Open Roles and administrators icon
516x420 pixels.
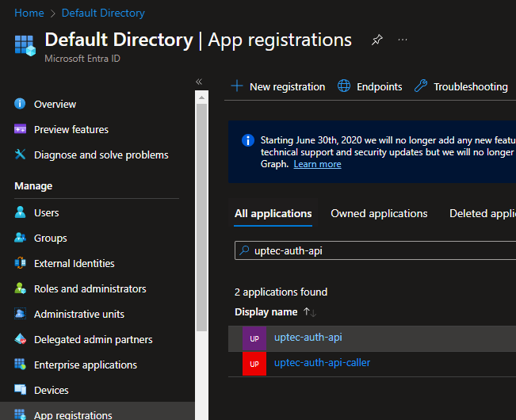[x=21, y=288]
